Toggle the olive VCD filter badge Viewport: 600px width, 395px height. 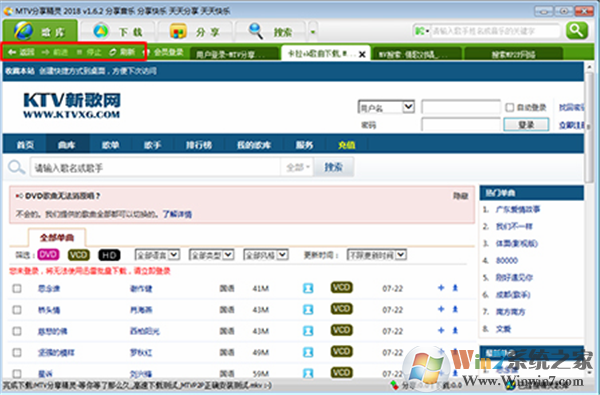pos(78,255)
